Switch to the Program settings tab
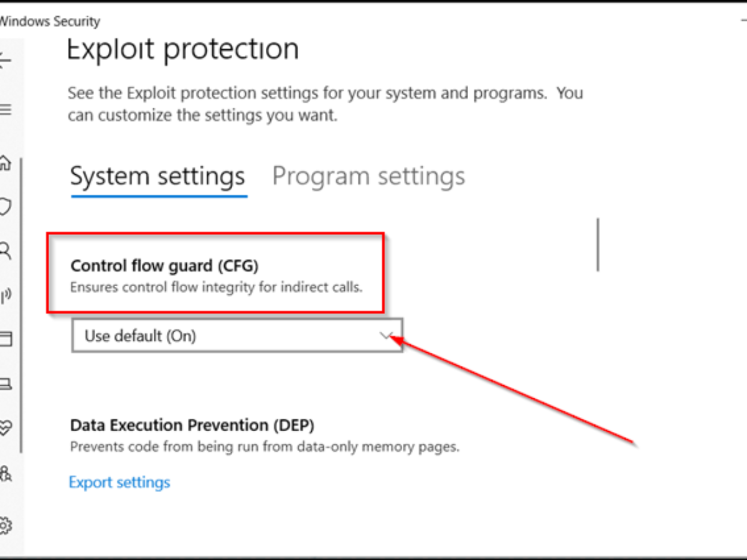This screenshot has height=560, width=747. (x=369, y=177)
